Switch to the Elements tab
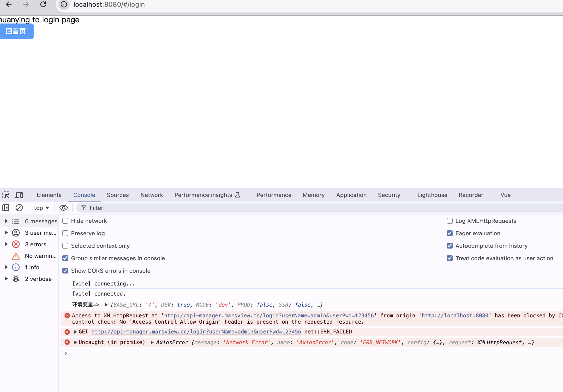The height and width of the screenshot is (392, 563). [x=49, y=195]
